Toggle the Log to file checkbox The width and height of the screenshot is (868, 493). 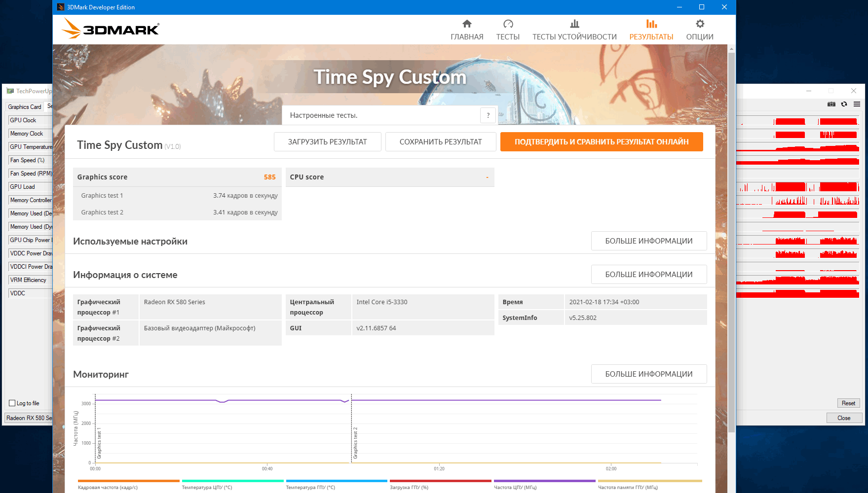click(x=12, y=403)
